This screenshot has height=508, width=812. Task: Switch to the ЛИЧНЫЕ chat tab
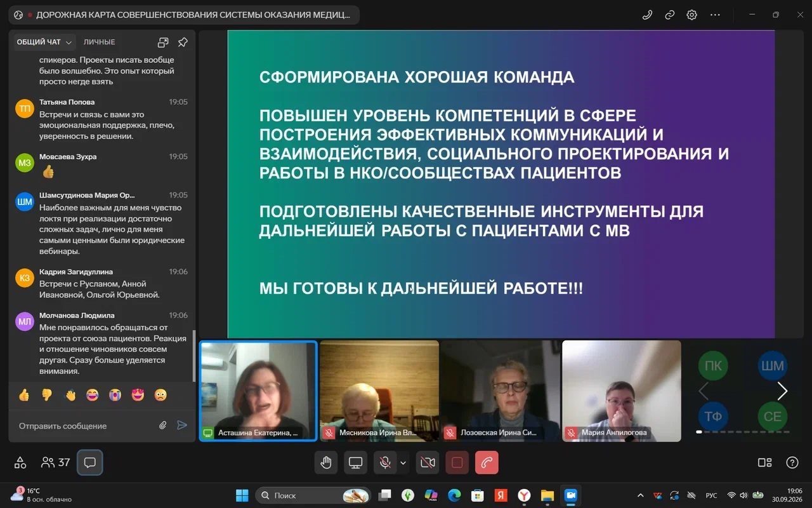[100, 42]
